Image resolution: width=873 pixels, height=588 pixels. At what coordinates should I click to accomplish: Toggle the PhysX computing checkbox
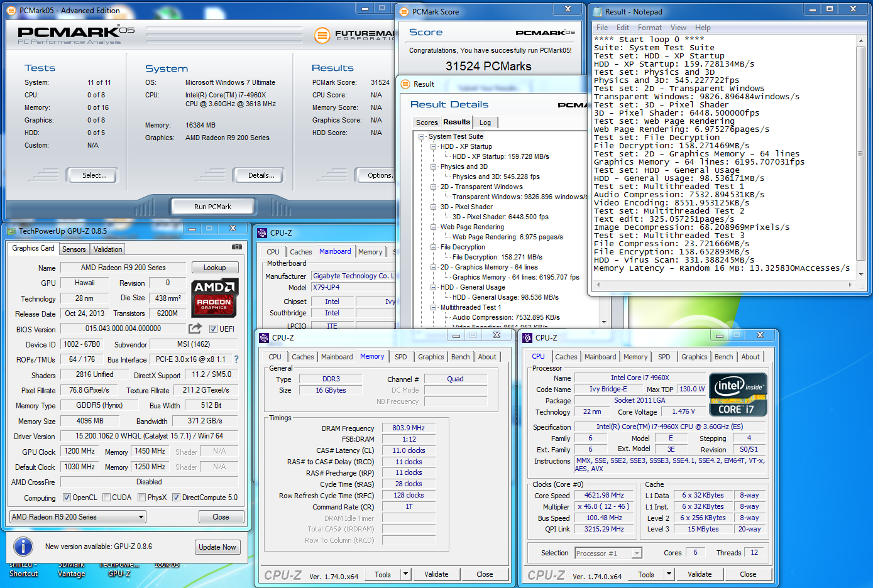pyautogui.click(x=141, y=498)
